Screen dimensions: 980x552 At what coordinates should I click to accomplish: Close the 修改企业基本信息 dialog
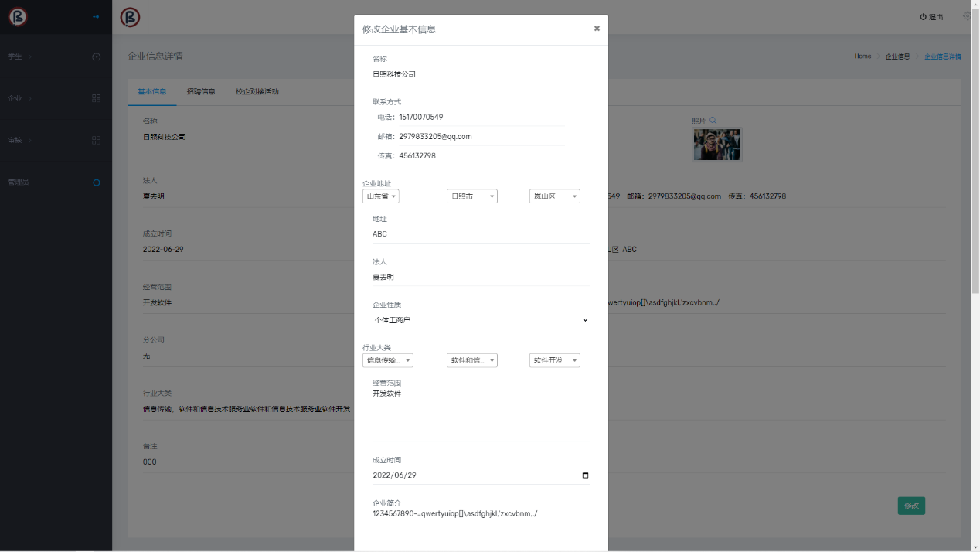coord(597,29)
